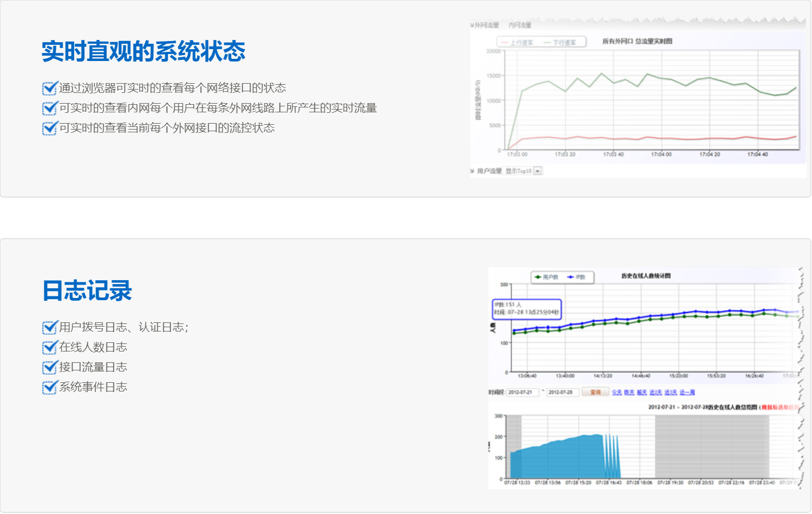Switch to the 外网流量 tab
812x514 pixels.
tap(487, 25)
